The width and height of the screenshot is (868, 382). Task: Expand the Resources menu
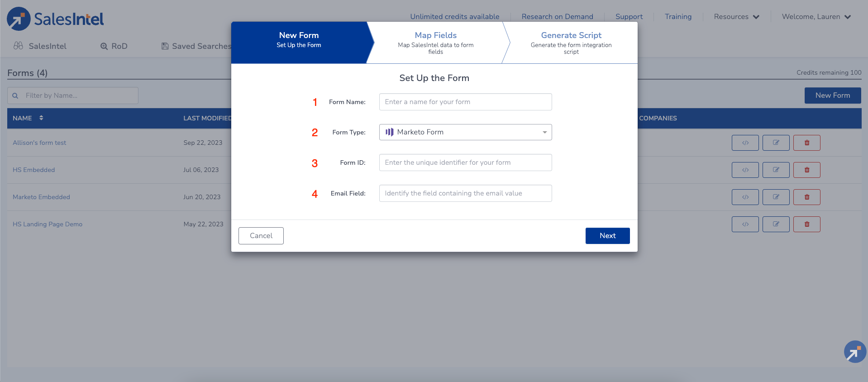736,17
